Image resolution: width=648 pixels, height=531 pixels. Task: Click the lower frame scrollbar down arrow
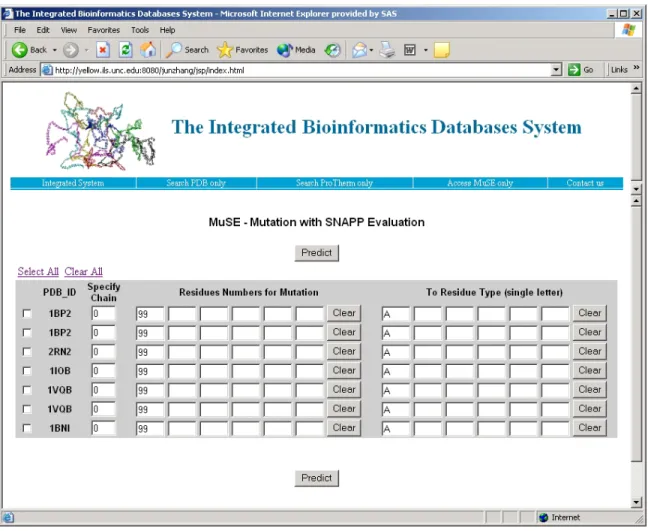point(636,502)
